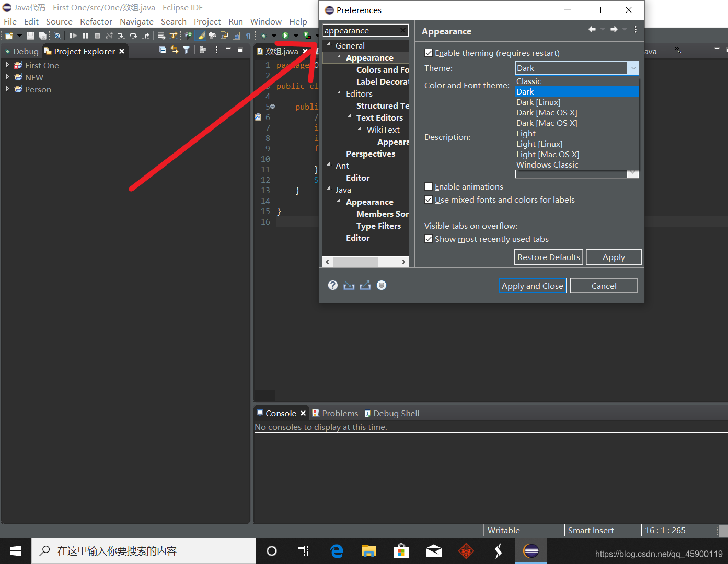Viewport: 728px width, 564px height.
Task: Switch to the Problems tab
Action: (335, 413)
